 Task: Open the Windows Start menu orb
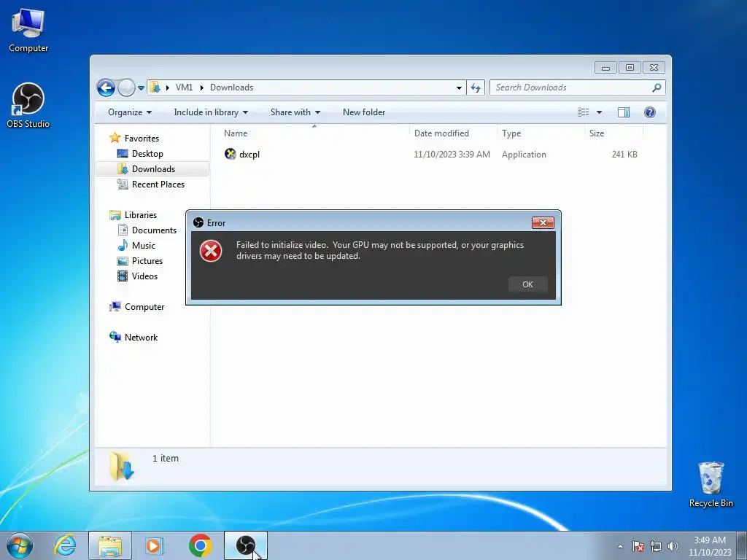20,545
